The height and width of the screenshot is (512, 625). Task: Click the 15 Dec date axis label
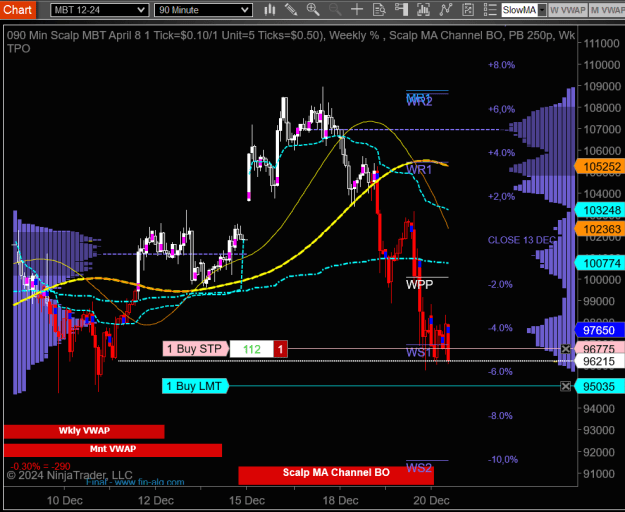click(x=247, y=500)
